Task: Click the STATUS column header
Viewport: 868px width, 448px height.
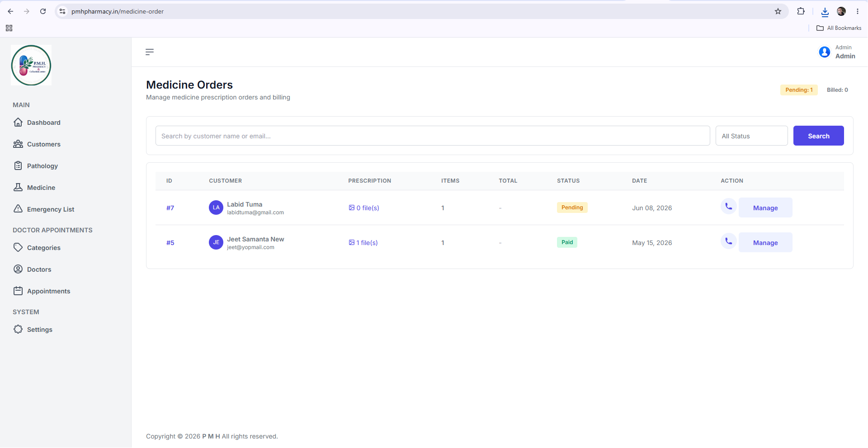Action: click(x=568, y=181)
